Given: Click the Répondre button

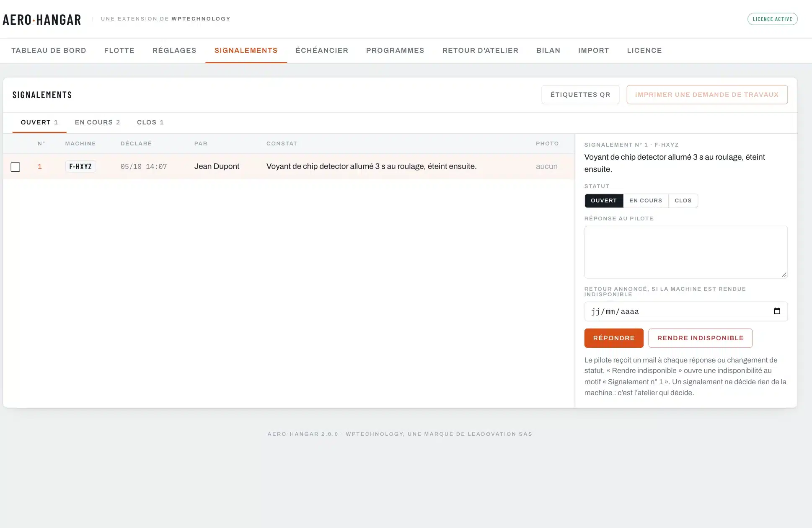Looking at the screenshot, I should [614, 338].
